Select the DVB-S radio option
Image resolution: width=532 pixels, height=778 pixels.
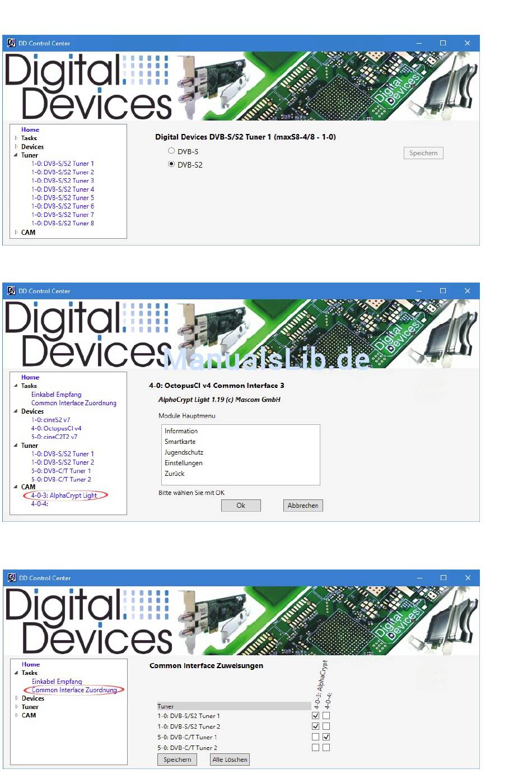171,151
